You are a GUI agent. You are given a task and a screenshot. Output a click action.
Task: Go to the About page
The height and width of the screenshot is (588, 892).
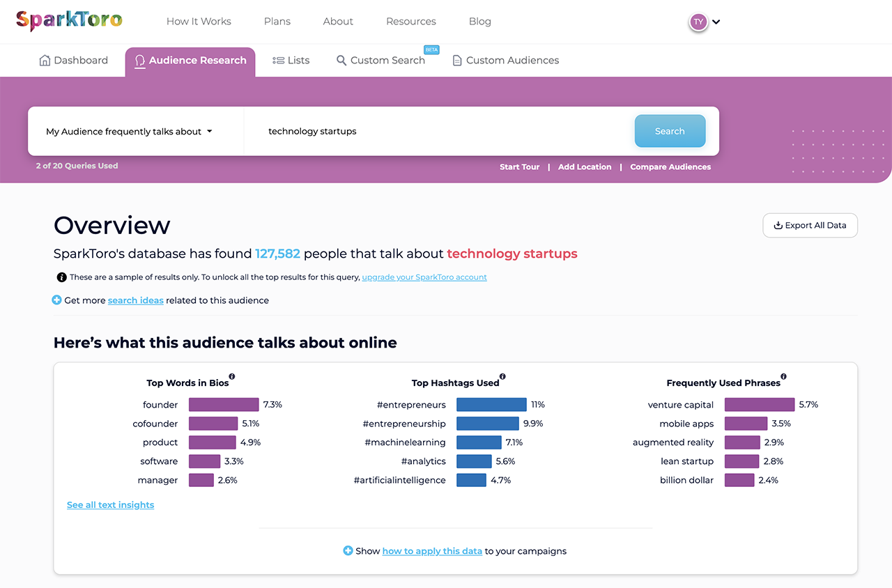coord(338,22)
